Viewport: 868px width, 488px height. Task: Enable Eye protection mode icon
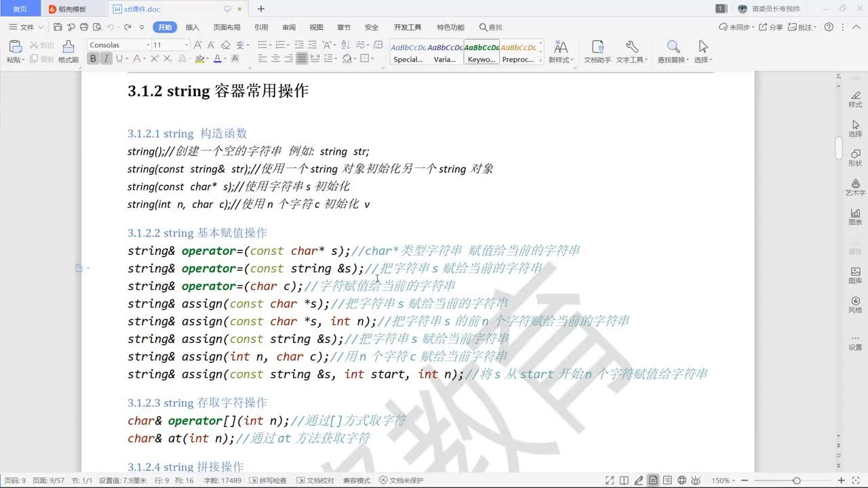click(696, 481)
